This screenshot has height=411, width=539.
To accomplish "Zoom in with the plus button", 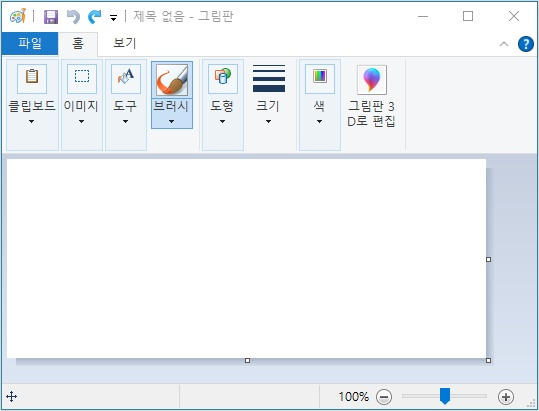I will point(506,397).
